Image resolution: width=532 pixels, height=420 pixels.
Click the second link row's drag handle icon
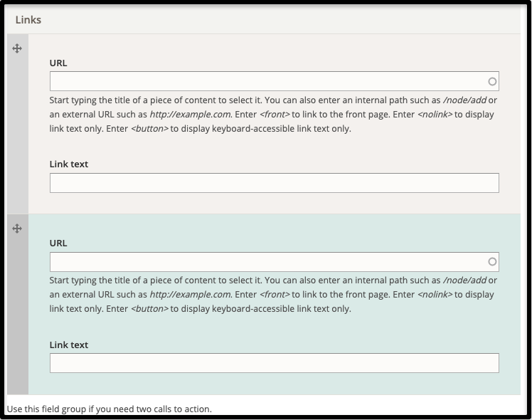[x=17, y=229]
